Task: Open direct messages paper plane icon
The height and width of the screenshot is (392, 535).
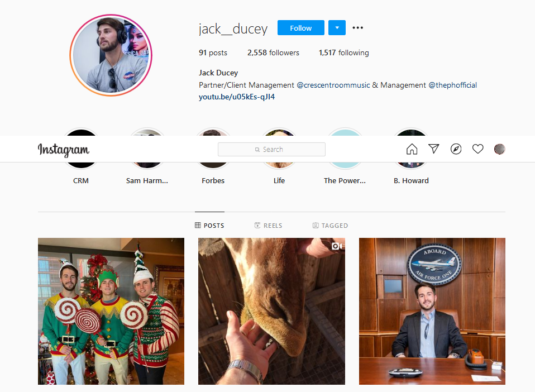Action: coord(434,149)
